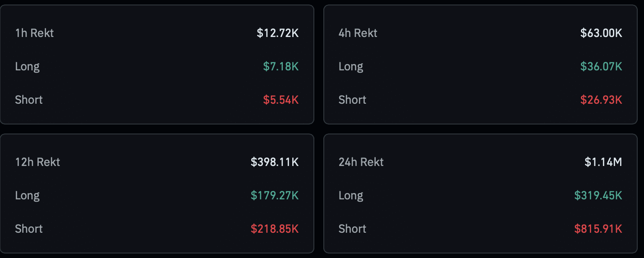Select the 12h total value $398.11K

pos(275,162)
